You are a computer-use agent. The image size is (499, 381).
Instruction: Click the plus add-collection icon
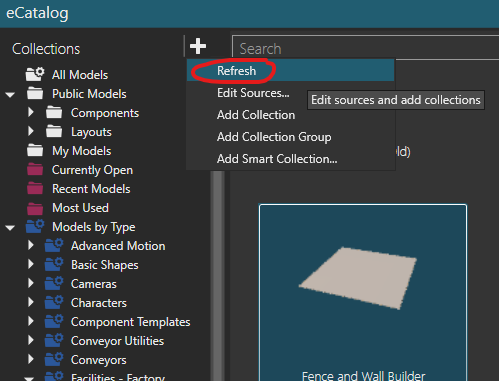click(x=198, y=46)
